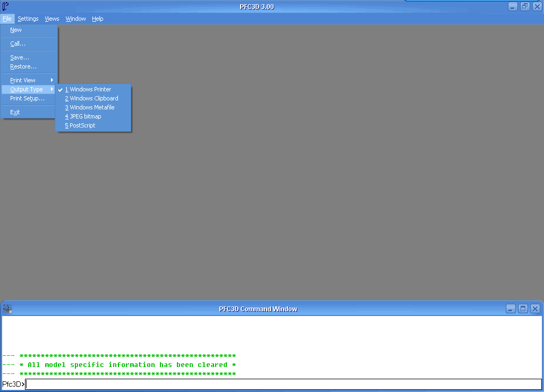Select JPEG bitmap output type
This screenshot has height=392, width=544.
point(93,116)
